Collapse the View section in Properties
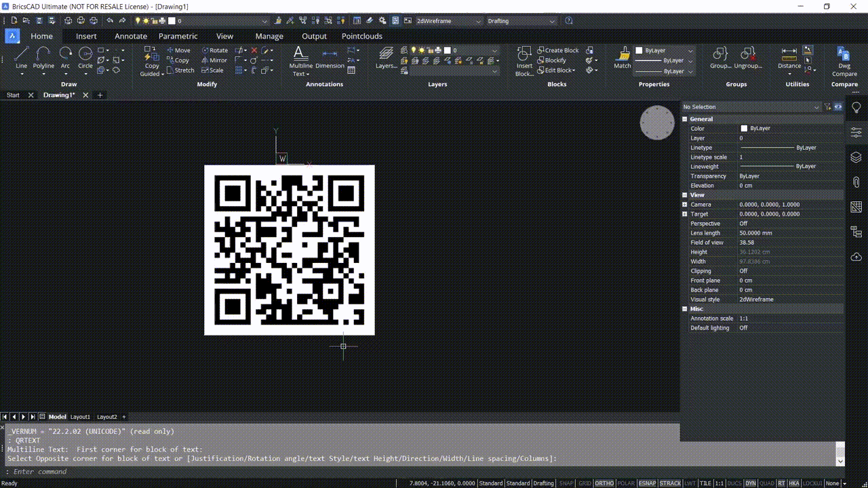 pyautogui.click(x=685, y=195)
